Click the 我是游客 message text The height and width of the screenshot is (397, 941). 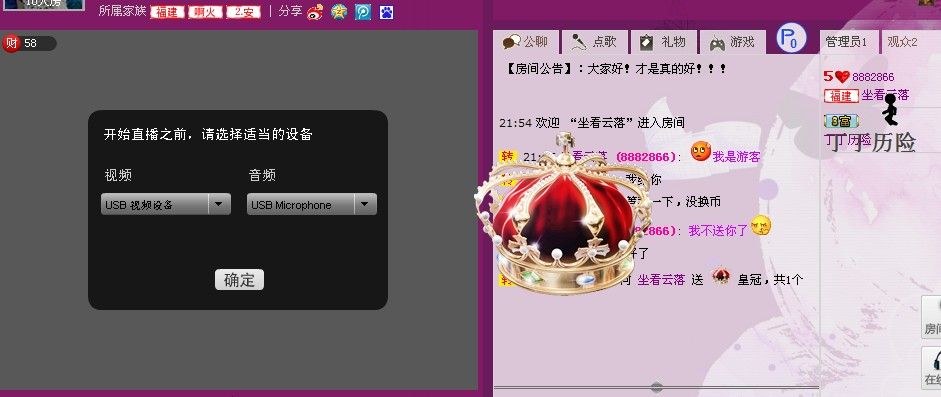pos(736,157)
